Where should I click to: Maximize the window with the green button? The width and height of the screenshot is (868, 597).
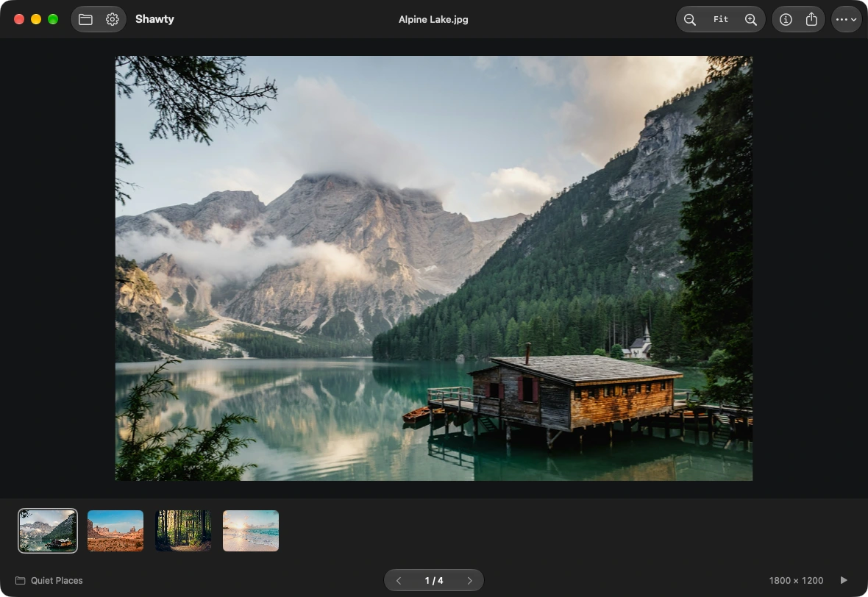(53, 19)
